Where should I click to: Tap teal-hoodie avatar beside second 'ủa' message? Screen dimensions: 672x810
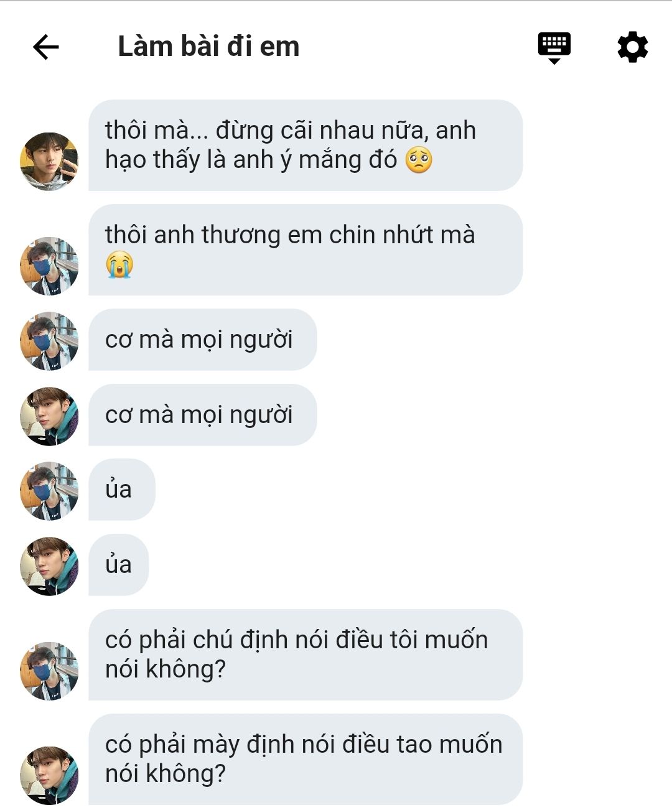tap(49, 566)
